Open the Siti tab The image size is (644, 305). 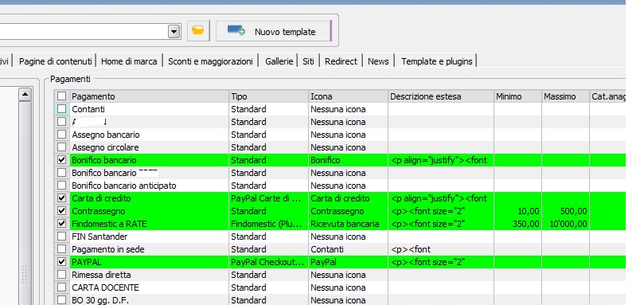coord(308,61)
